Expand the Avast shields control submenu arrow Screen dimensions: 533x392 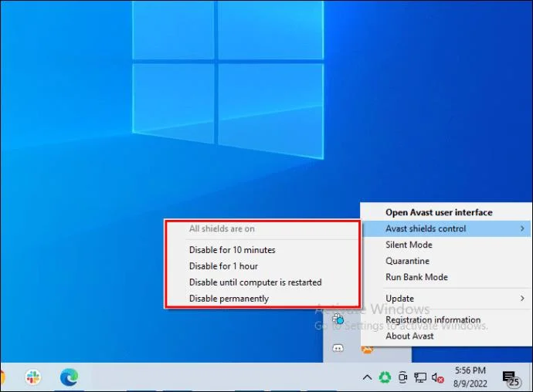(522, 228)
